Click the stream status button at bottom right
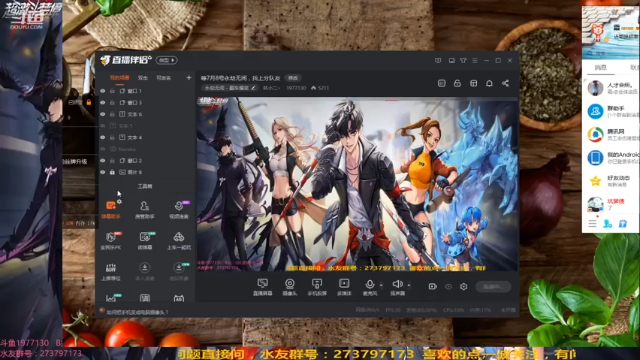Viewport: 640px width, 360px height. (493, 287)
